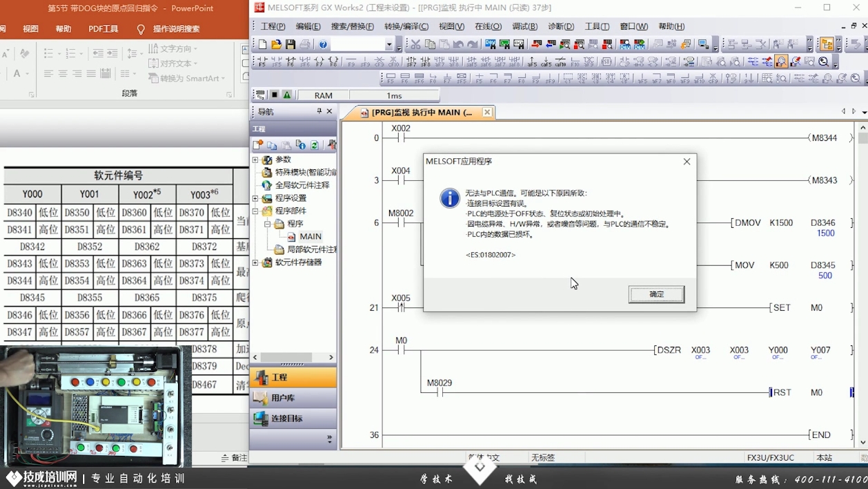Click the property info icon in project panel
This screenshot has width=868, height=489.
[301, 145]
